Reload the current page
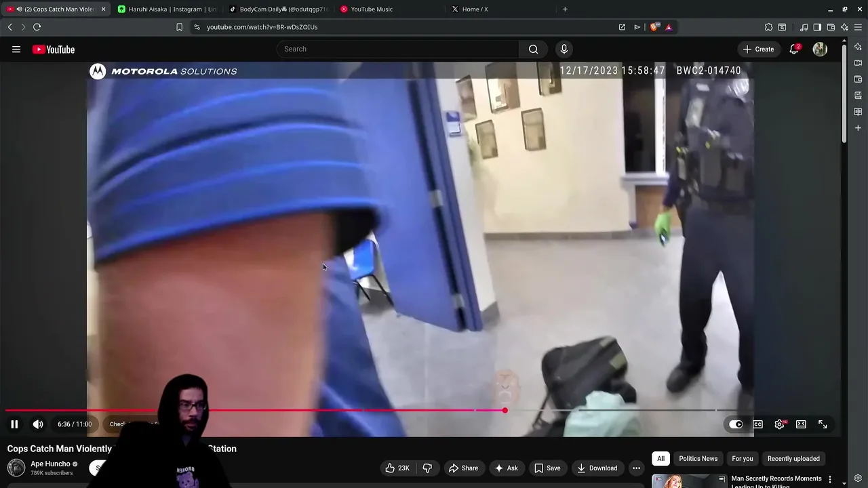The height and width of the screenshot is (488, 868). (x=37, y=27)
